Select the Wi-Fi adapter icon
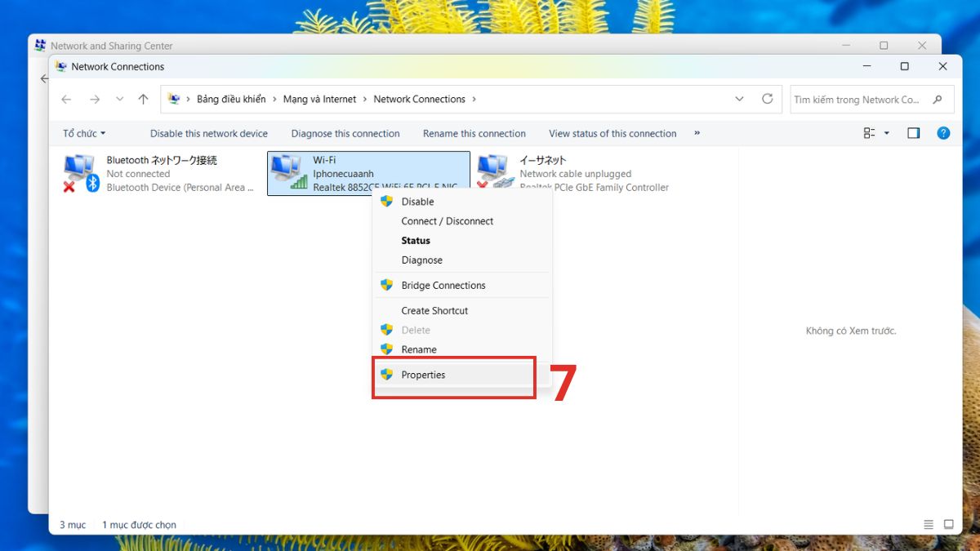This screenshot has width=980, height=551. pos(289,173)
